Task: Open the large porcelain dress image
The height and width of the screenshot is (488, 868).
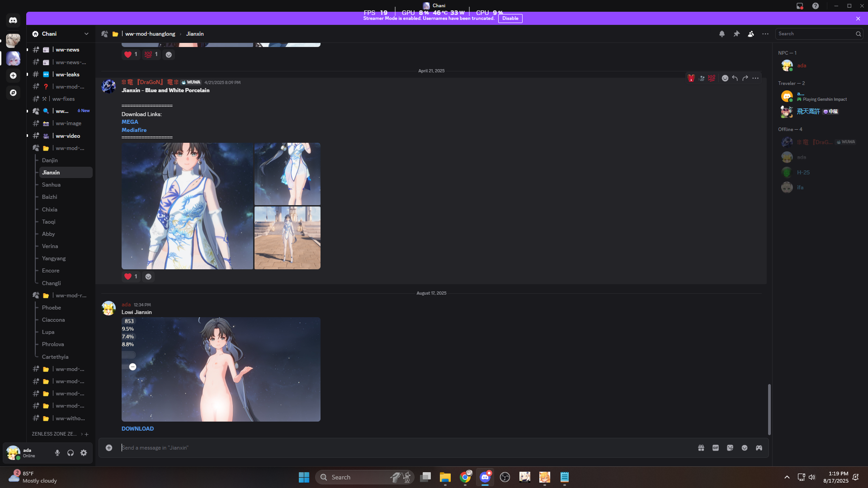Action: coord(187,206)
